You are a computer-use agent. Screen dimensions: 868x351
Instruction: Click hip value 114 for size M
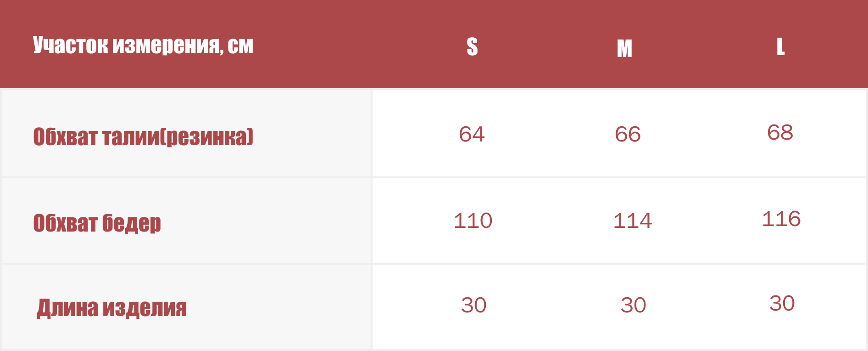tap(633, 221)
